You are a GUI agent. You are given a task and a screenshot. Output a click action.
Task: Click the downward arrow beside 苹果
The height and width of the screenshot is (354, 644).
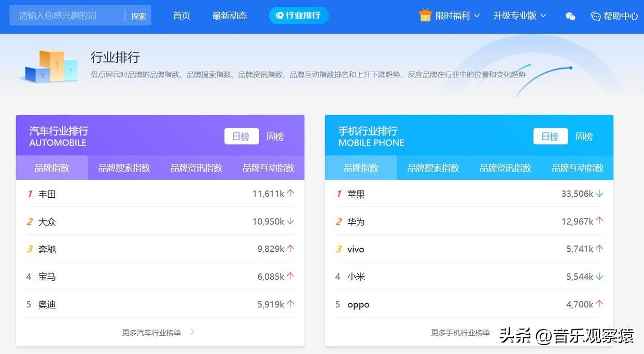click(599, 193)
